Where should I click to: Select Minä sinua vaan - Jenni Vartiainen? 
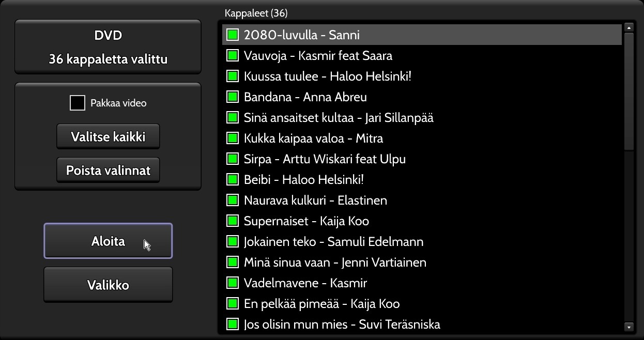click(335, 262)
